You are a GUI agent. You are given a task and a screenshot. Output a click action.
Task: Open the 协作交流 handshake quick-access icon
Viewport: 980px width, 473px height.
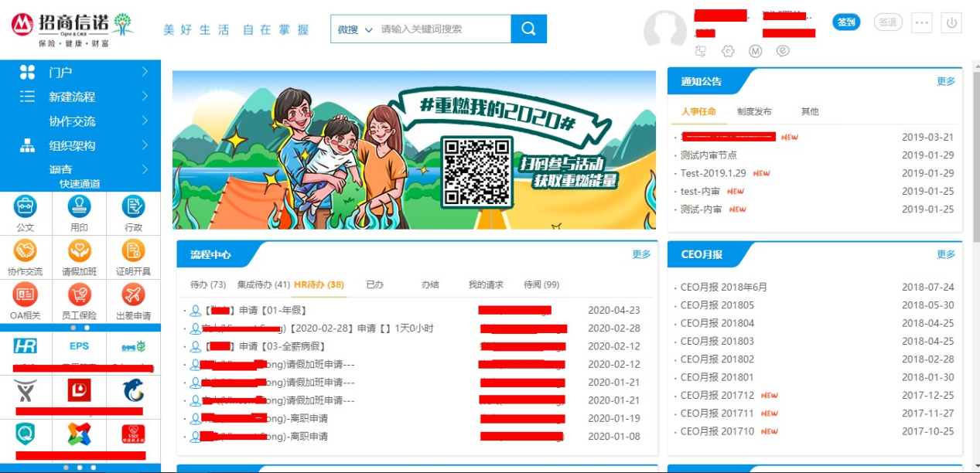(x=26, y=250)
